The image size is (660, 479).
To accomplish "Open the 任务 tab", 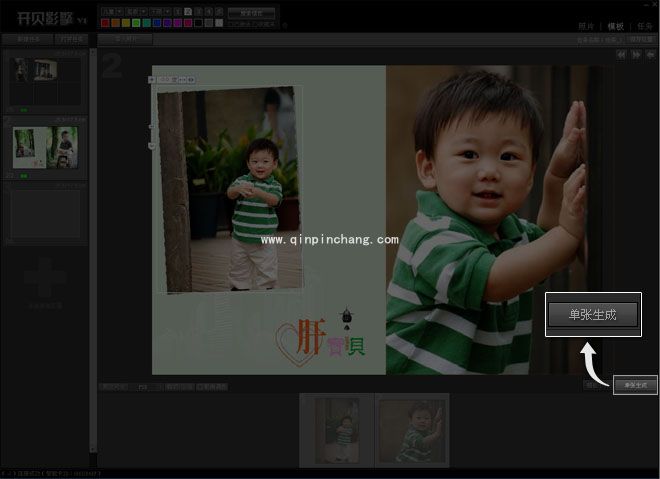I will point(643,26).
